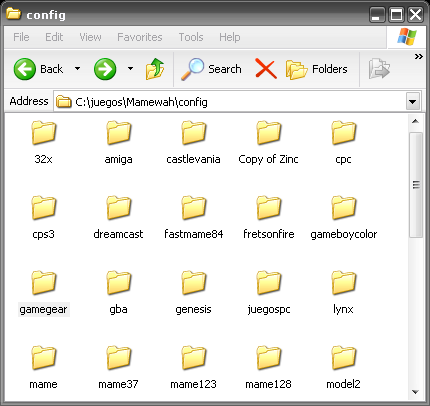Select the mame folder icon
430x406 pixels.
[x=44, y=358]
